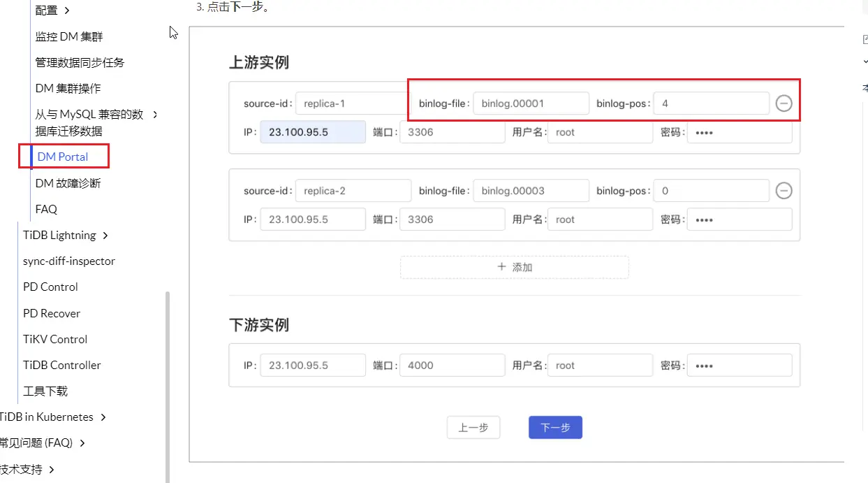Remove the replica-1 upstream instance row
This screenshot has height=483, width=868.
tap(784, 103)
